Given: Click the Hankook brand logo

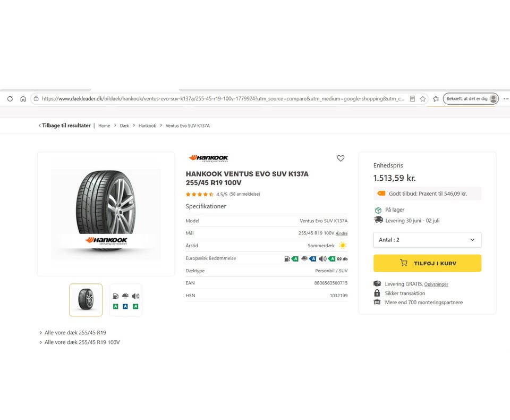Looking at the screenshot, I should click(x=208, y=158).
